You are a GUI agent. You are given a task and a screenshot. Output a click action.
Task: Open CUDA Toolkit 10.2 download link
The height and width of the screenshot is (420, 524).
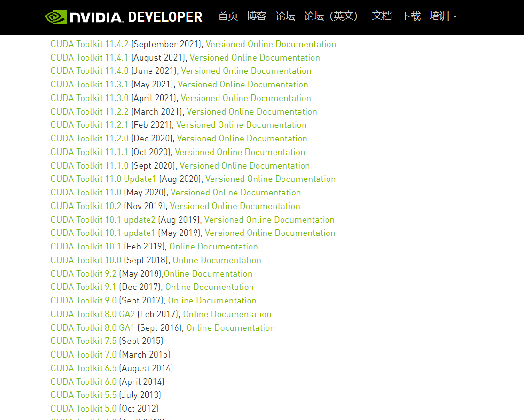point(86,206)
